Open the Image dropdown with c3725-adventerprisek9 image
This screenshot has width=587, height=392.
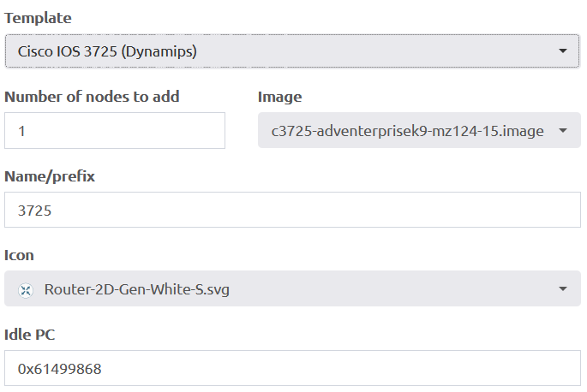[419, 130]
